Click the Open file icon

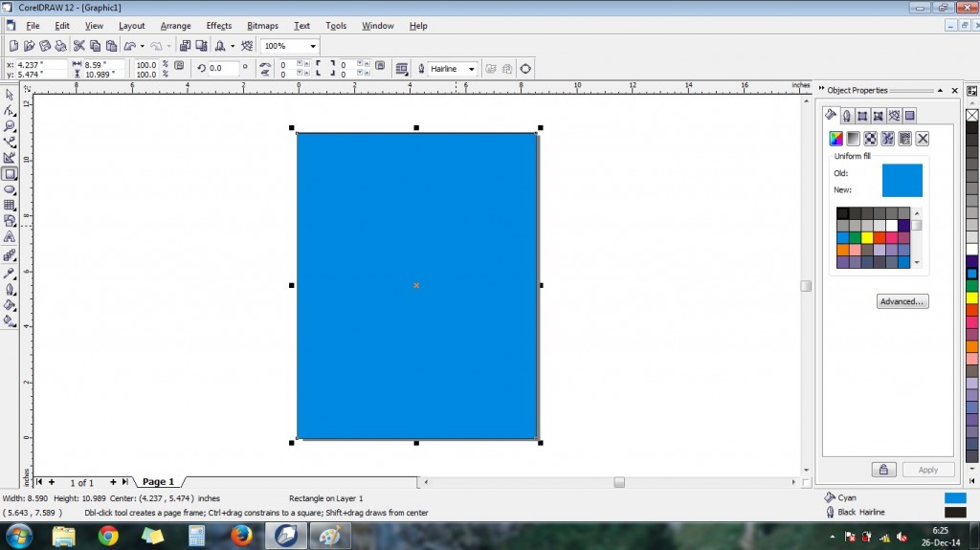coord(30,46)
